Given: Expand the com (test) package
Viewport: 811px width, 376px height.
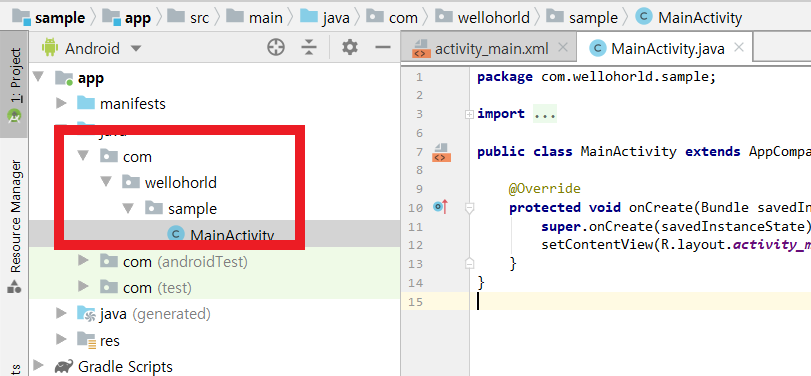Looking at the screenshot, I should coord(84,287).
